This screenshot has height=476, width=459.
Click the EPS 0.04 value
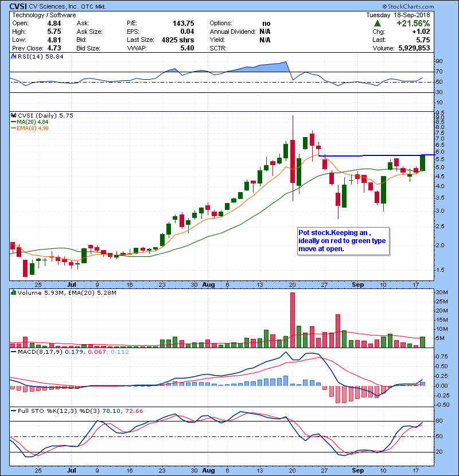(187, 32)
